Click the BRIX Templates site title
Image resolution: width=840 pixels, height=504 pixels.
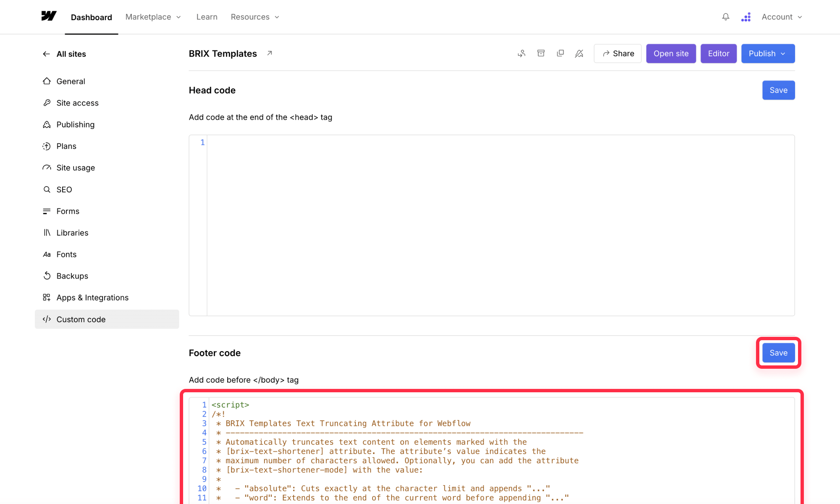(x=223, y=53)
